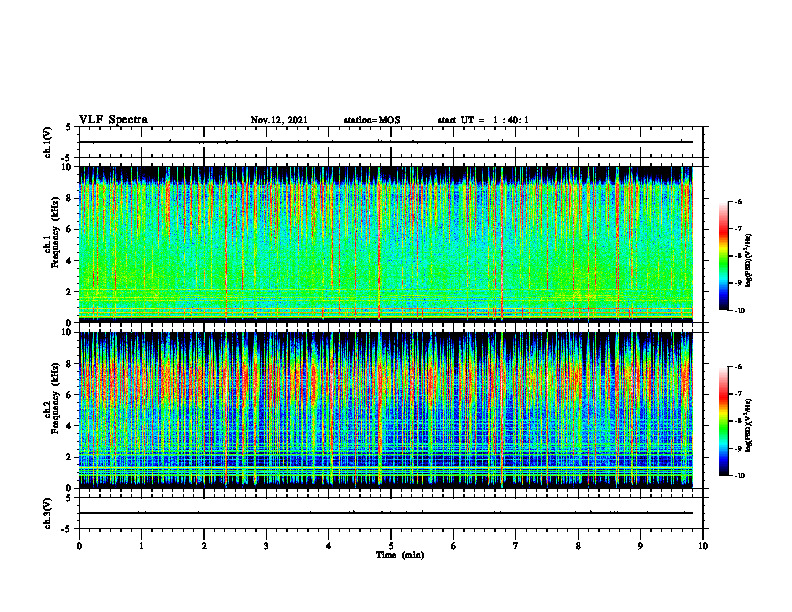Viewport: 792px width, 612px height.
Task: Click the "-10" label on ch.1 color bar
Action: coord(739,311)
